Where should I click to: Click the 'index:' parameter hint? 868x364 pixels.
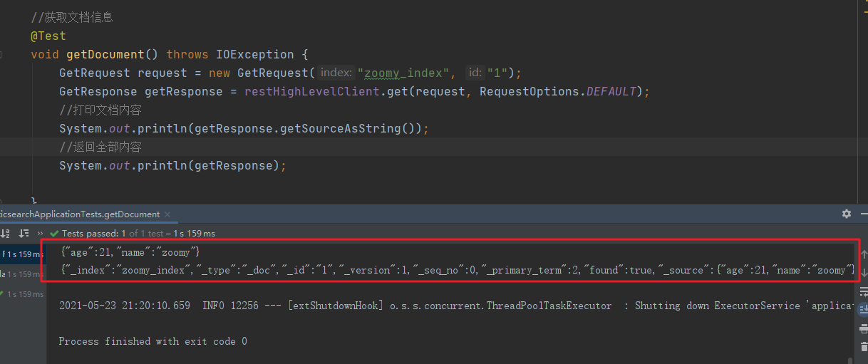pos(336,73)
